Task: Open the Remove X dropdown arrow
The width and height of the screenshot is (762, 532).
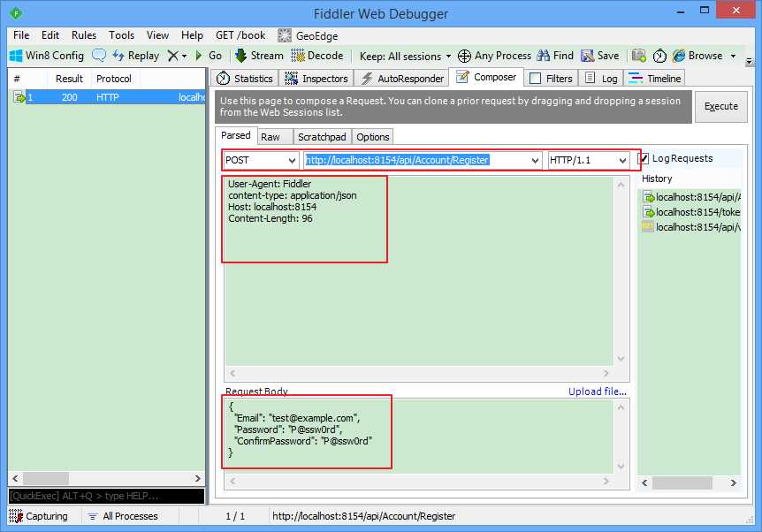Action: [x=184, y=57]
